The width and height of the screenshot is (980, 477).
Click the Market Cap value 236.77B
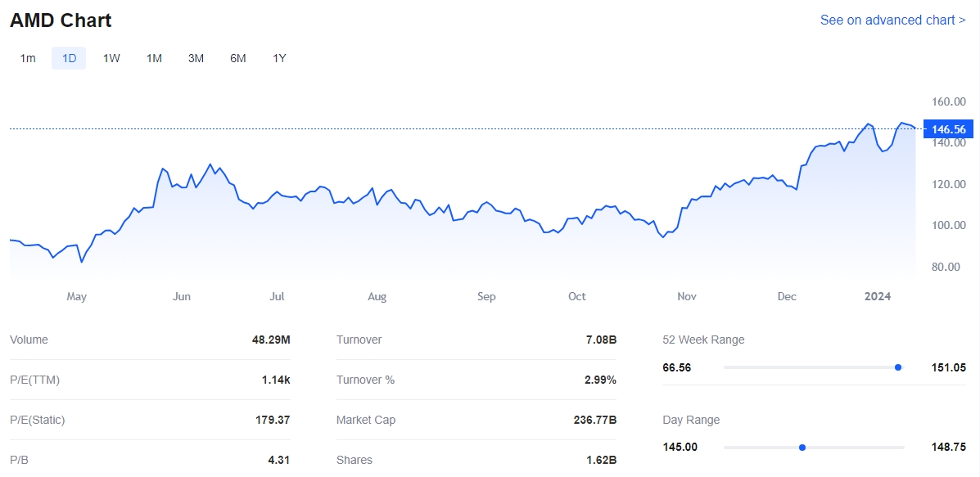click(595, 420)
